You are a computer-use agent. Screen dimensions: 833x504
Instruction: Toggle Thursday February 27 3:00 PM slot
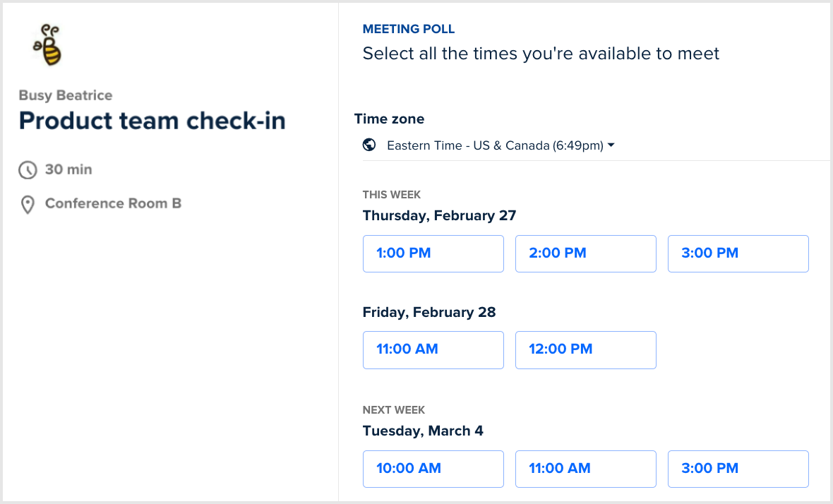click(738, 254)
